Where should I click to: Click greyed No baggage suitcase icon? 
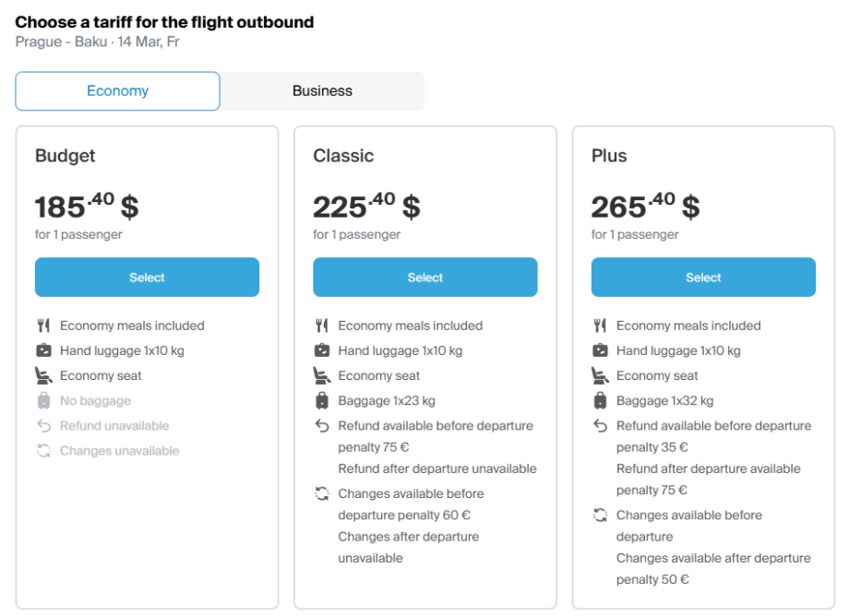click(x=43, y=401)
